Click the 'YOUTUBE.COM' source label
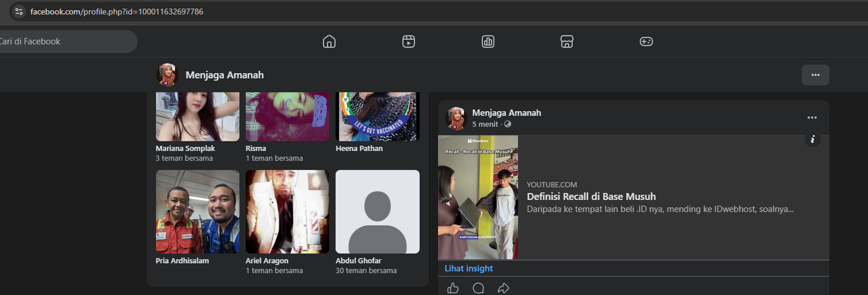Screen dimensions: 868x295 pyautogui.click(x=551, y=184)
